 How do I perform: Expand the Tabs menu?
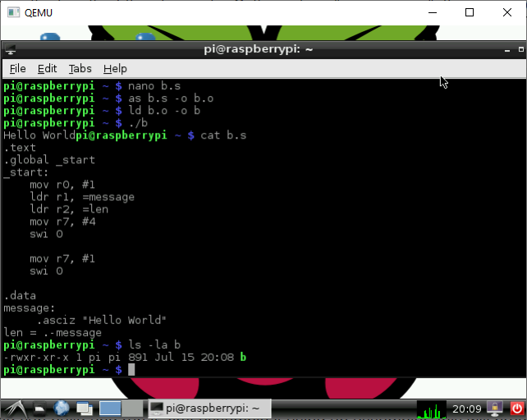pyautogui.click(x=80, y=68)
